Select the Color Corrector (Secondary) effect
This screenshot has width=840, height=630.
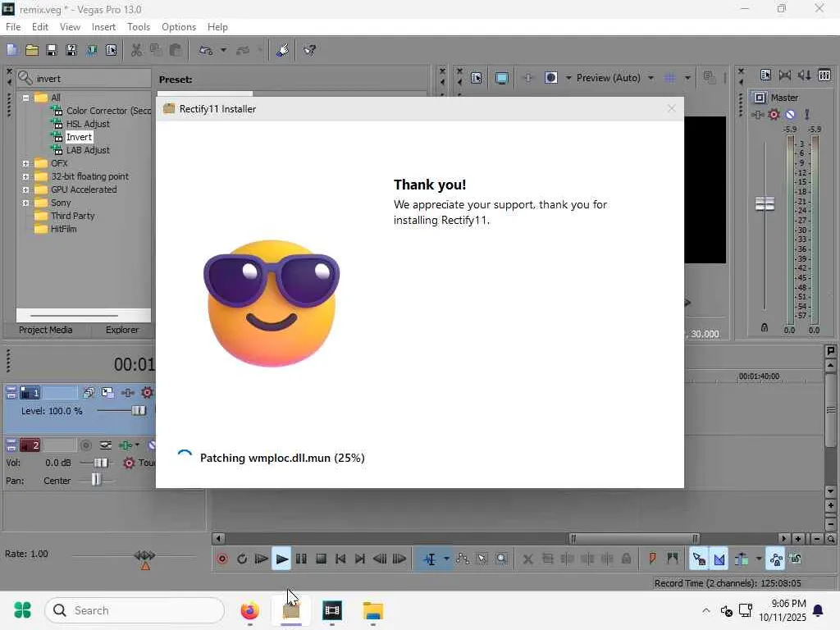point(108,111)
